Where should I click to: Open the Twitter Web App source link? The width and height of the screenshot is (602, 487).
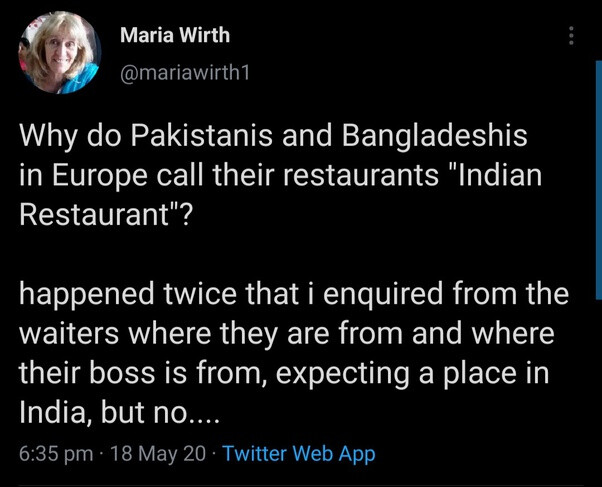pyautogui.click(x=299, y=453)
